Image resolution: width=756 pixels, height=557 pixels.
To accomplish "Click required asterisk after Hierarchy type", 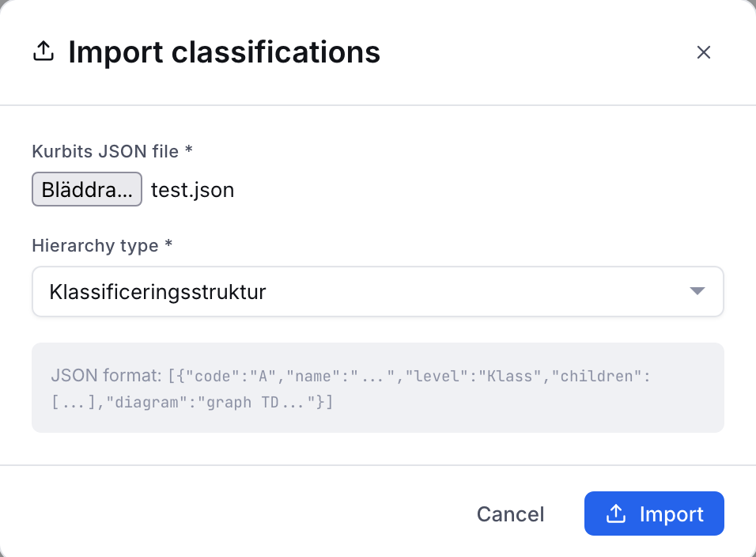I will pos(168,243).
